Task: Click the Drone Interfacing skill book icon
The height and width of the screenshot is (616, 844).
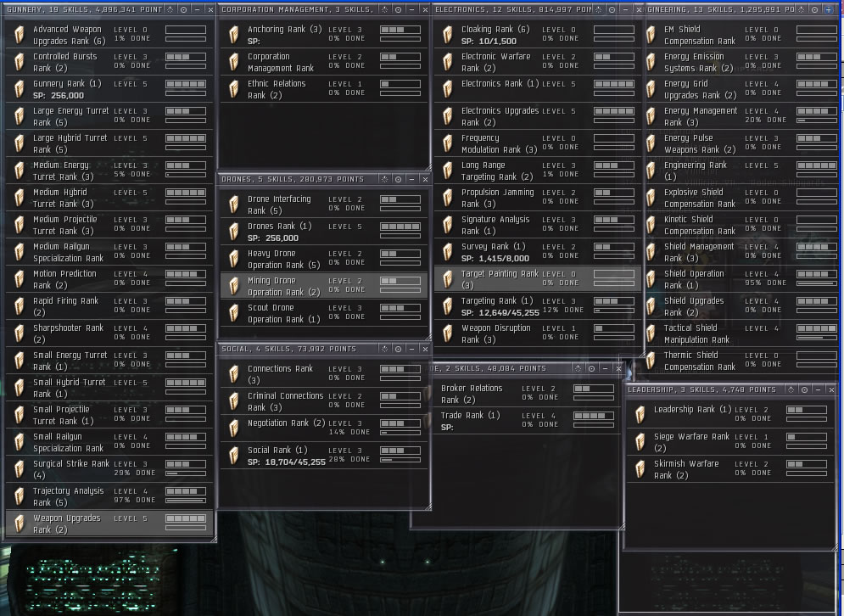Action: point(233,204)
